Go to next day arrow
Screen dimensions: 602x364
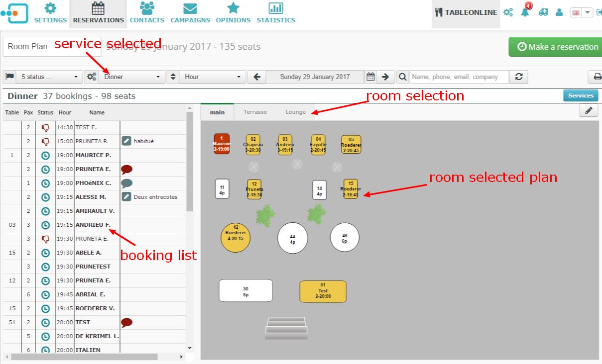pos(385,77)
